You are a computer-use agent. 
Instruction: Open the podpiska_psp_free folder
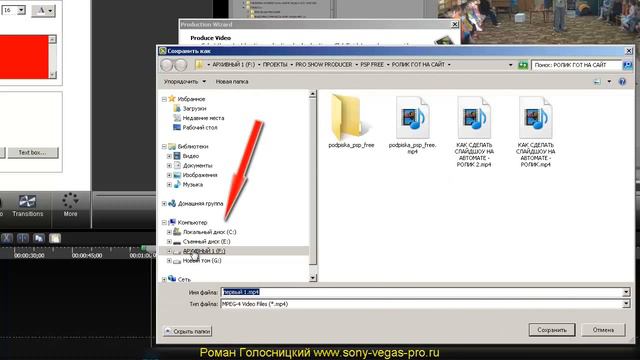point(351,121)
